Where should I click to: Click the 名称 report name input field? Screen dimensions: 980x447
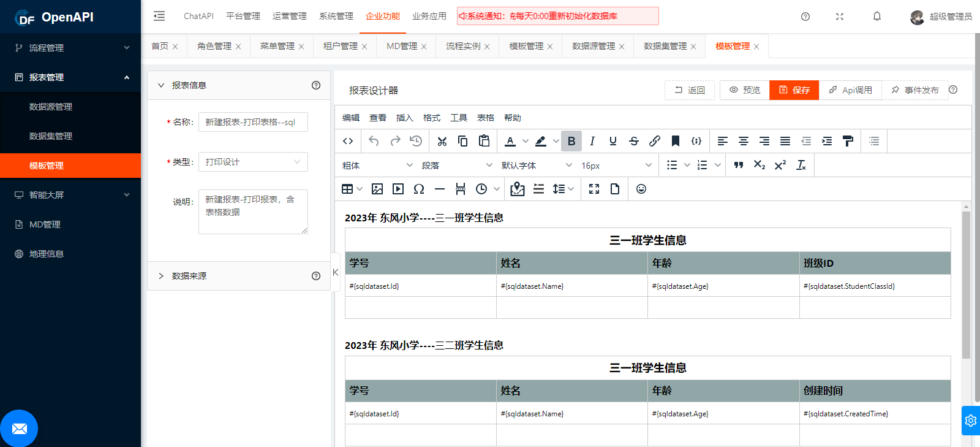(253, 122)
